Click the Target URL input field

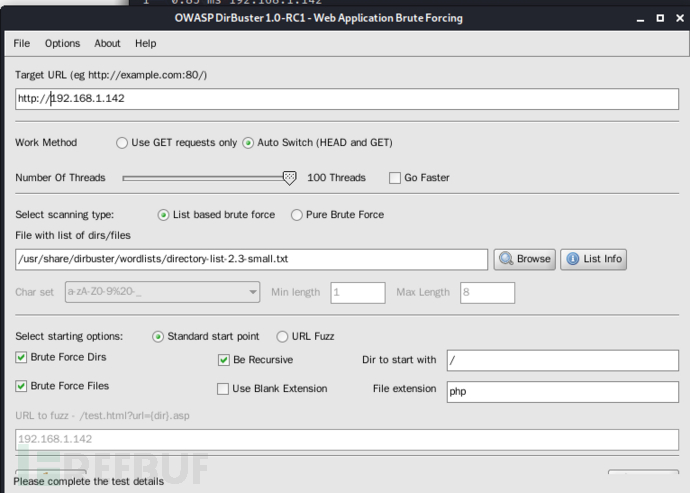pyautogui.click(x=346, y=99)
